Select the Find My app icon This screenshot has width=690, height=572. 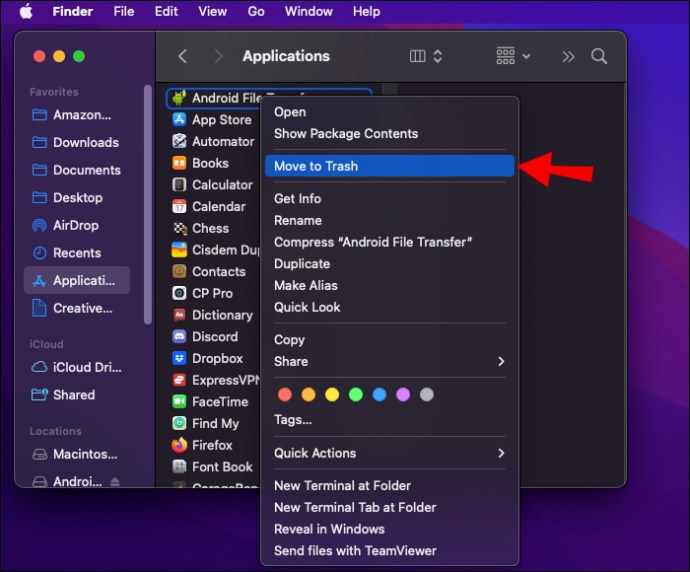179,423
